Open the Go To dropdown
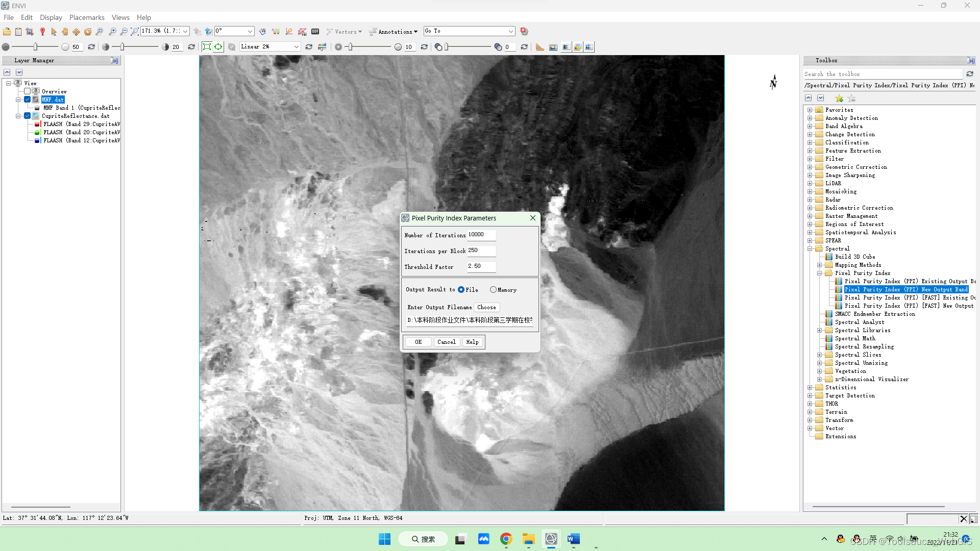 coord(510,31)
